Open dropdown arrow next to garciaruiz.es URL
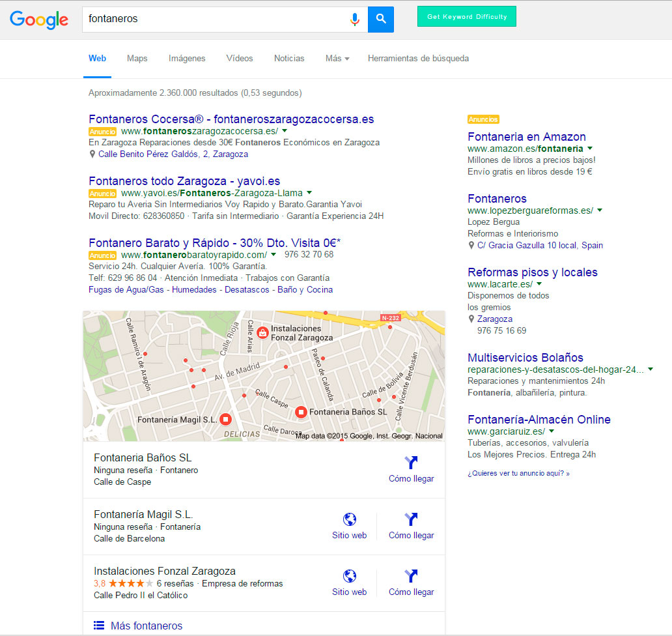 552,431
